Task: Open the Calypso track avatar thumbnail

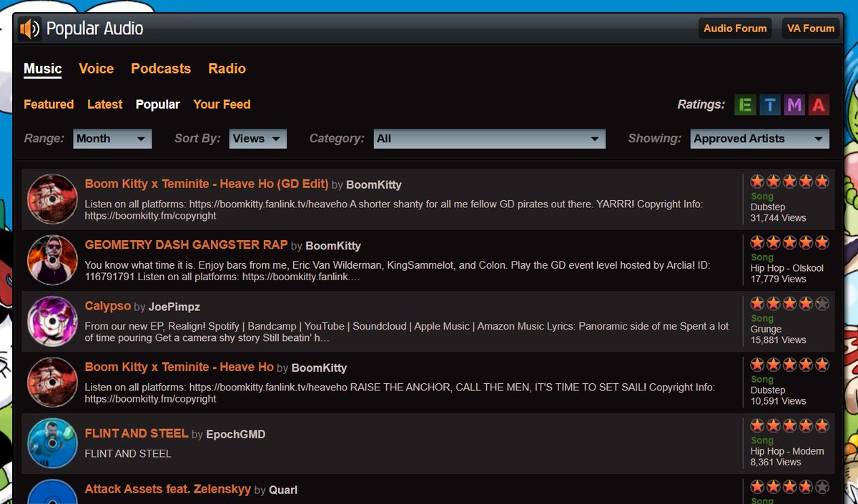Action: pyautogui.click(x=52, y=322)
